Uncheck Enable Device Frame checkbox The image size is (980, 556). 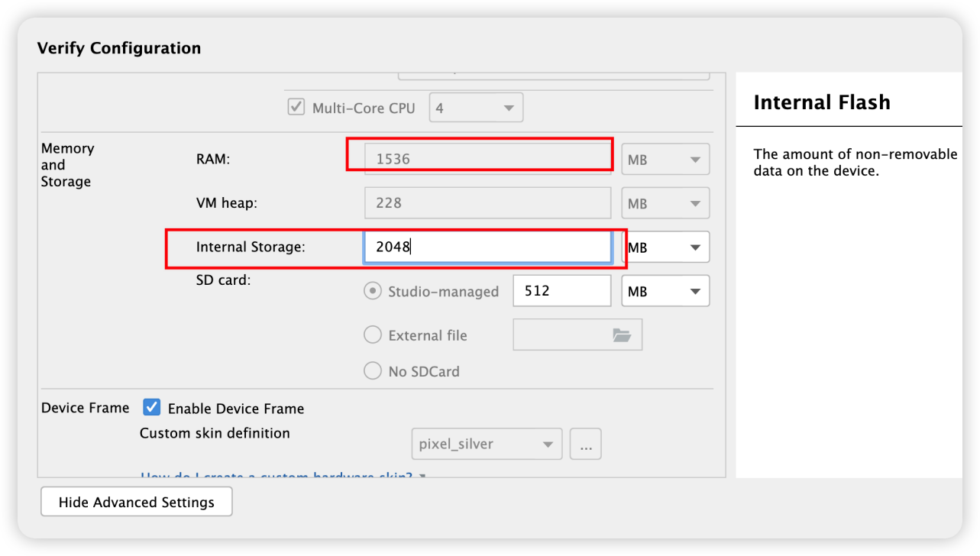[x=152, y=408]
